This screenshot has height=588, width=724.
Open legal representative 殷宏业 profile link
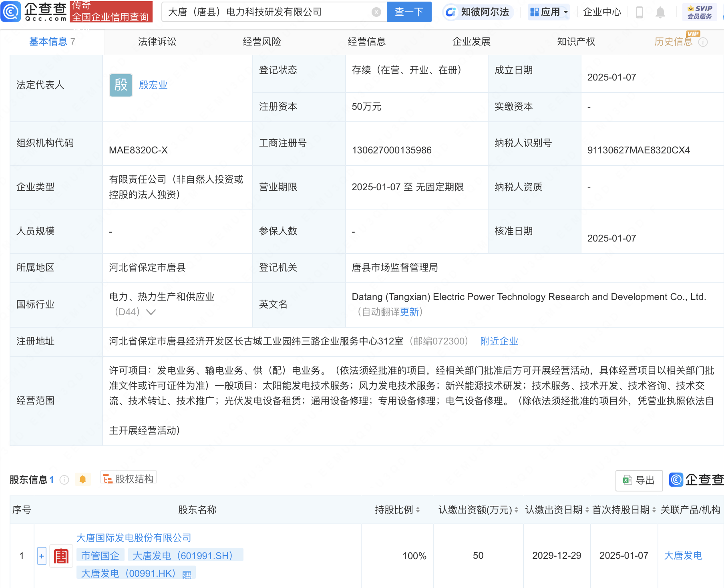(153, 85)
